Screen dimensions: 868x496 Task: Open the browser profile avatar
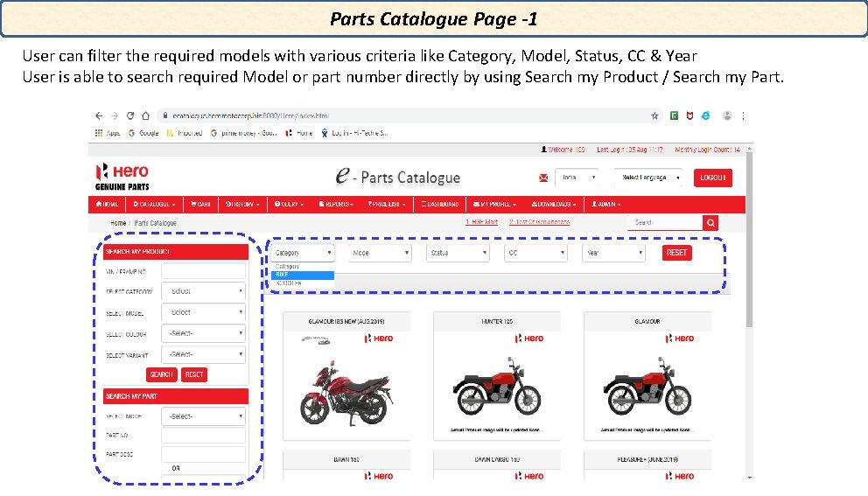click(727, 115)
